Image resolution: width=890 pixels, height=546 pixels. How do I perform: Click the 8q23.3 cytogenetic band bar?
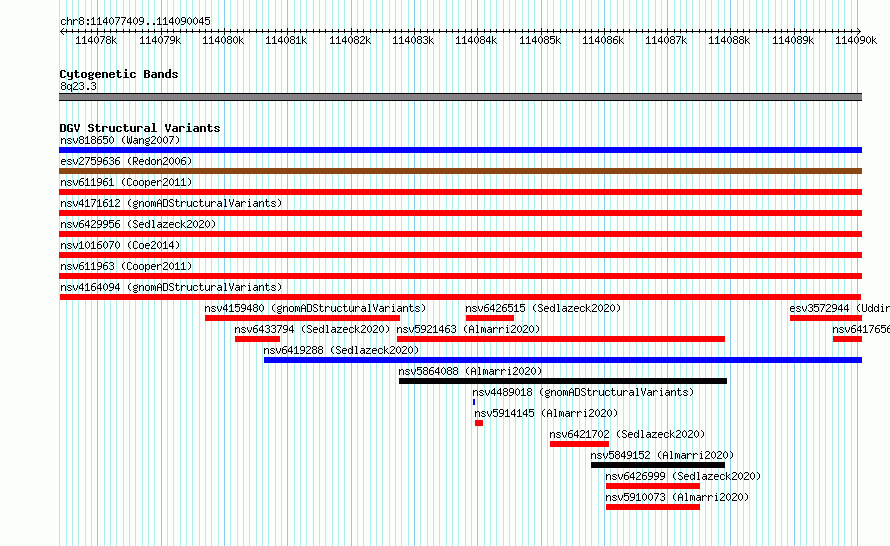460,97
